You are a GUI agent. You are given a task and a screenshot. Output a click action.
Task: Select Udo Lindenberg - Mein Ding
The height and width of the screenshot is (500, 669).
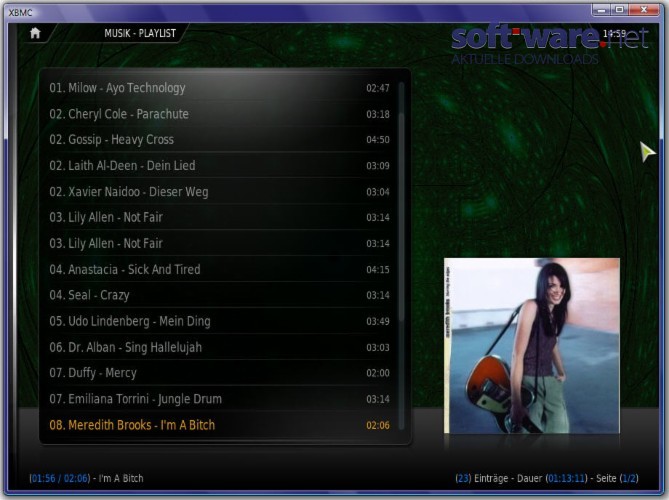pyautogui.click(x=219, y=321)
